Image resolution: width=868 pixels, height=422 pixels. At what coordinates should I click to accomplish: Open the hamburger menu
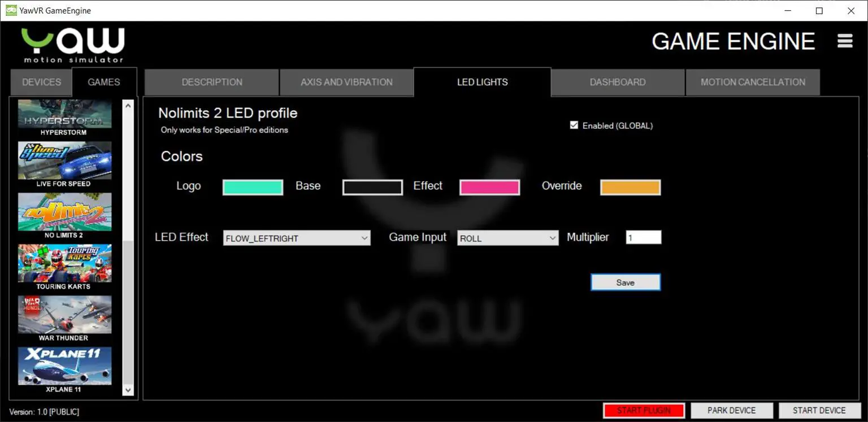[x=844, y=41]
